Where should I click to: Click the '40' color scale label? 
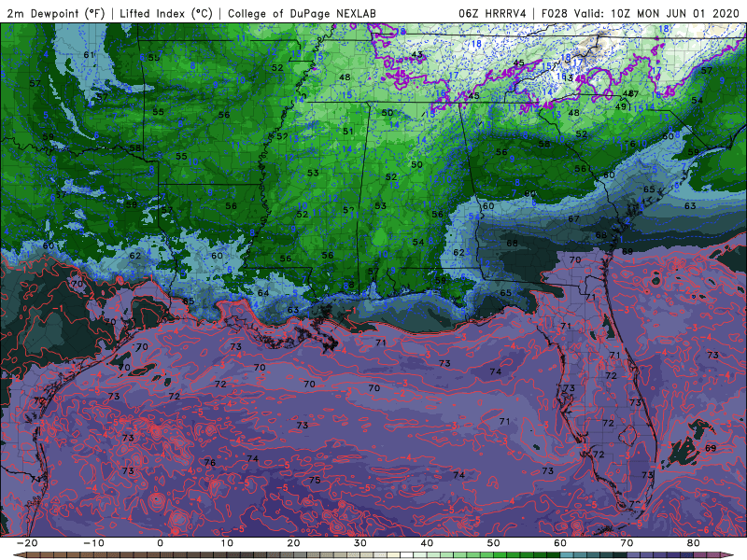(427, 543)
